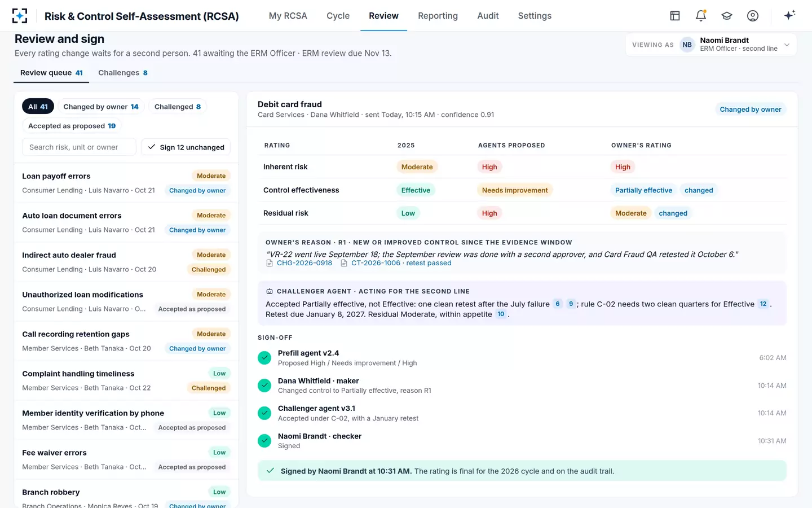The height and width of the screenshot is (508, 812).
Task: Open the layout panel icon in header
Action: click(675, 16)
